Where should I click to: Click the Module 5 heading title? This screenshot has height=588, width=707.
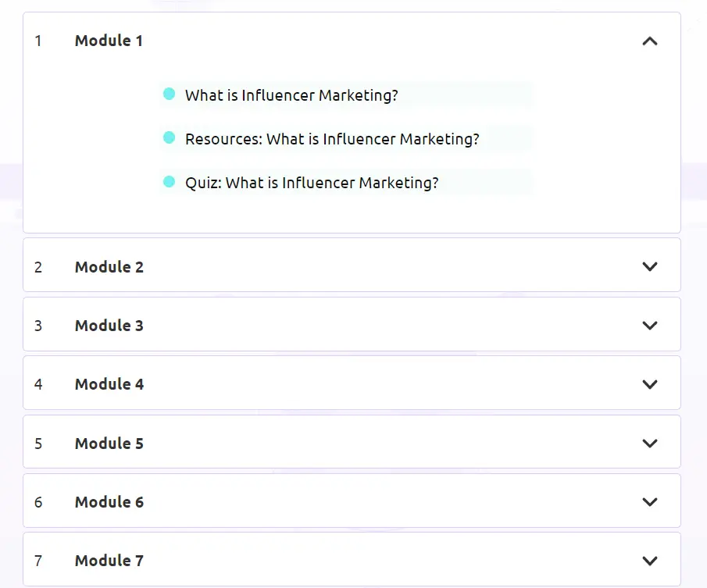point(109,444)
